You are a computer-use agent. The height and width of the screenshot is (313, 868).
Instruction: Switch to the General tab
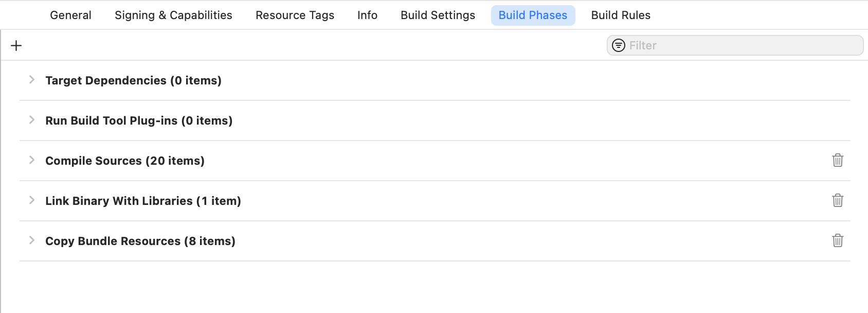tap(70, 15)
